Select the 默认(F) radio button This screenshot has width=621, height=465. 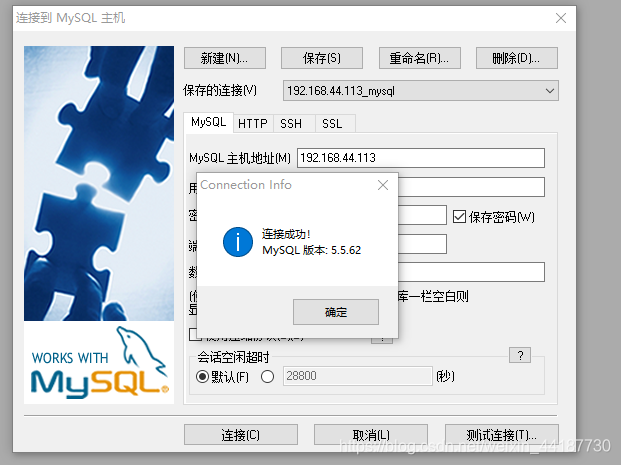pos(202,376)
